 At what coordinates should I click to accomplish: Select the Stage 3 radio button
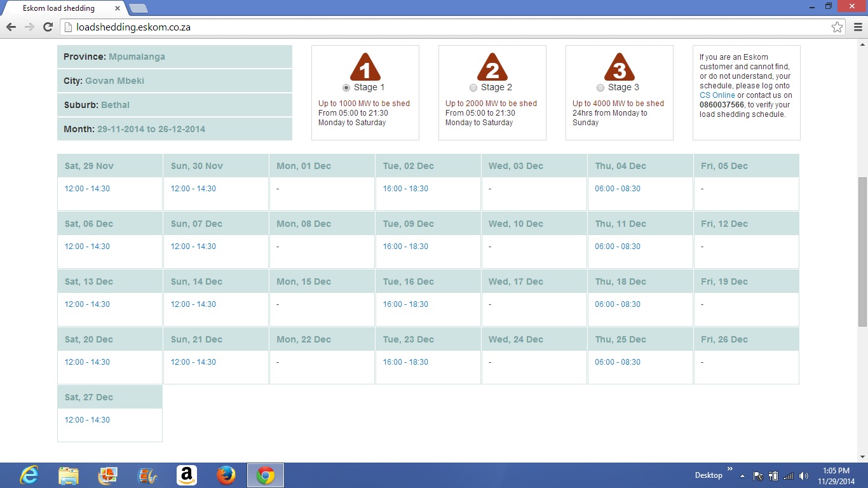pos(600,88)
